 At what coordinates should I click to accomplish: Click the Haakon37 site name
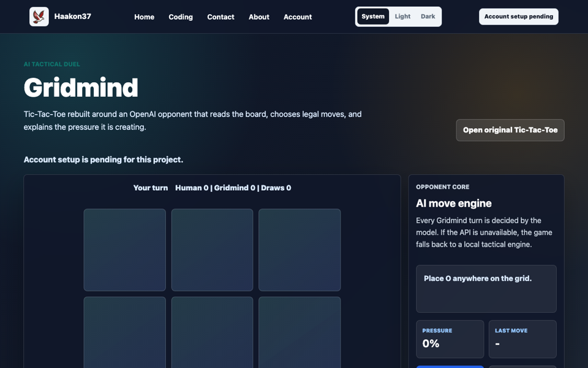73,16
